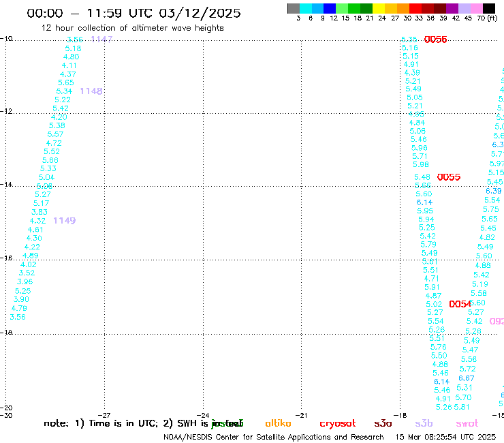The image size is (504, 443).
Task: Select the 4.82 wave height value
Action: coord(487,237)
